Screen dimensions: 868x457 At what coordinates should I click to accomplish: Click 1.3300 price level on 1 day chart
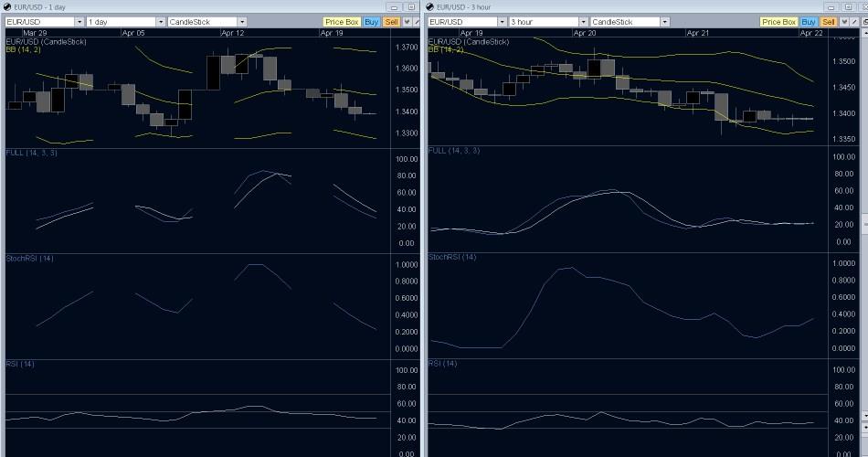tap(407, 133)
